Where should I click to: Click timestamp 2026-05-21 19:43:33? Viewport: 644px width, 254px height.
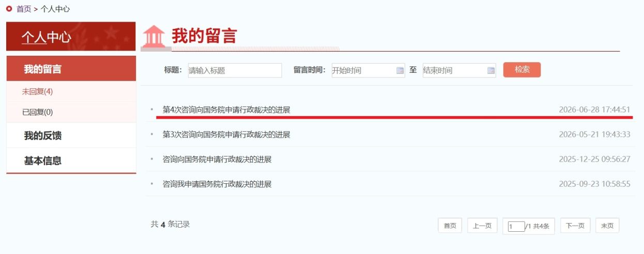594,135
